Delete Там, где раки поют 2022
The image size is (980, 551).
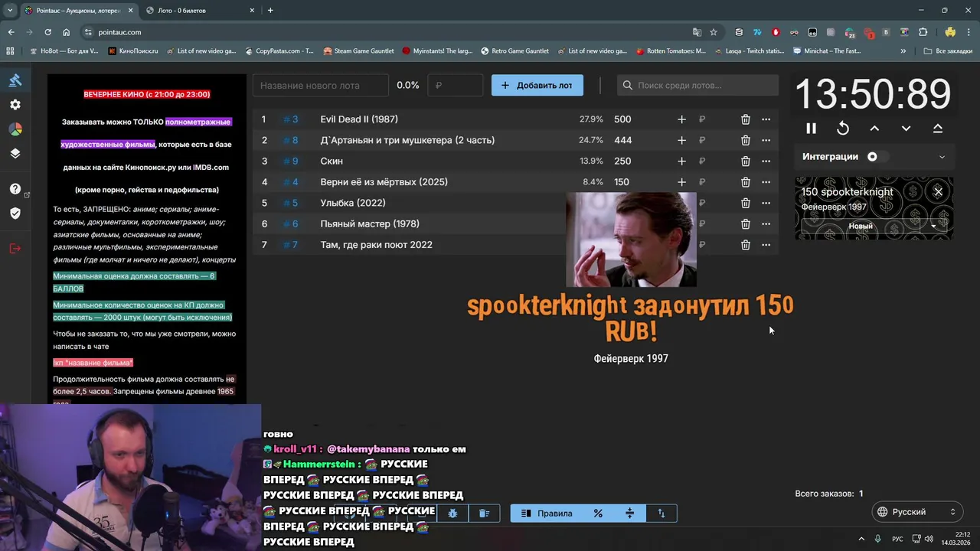coord(745,245)
